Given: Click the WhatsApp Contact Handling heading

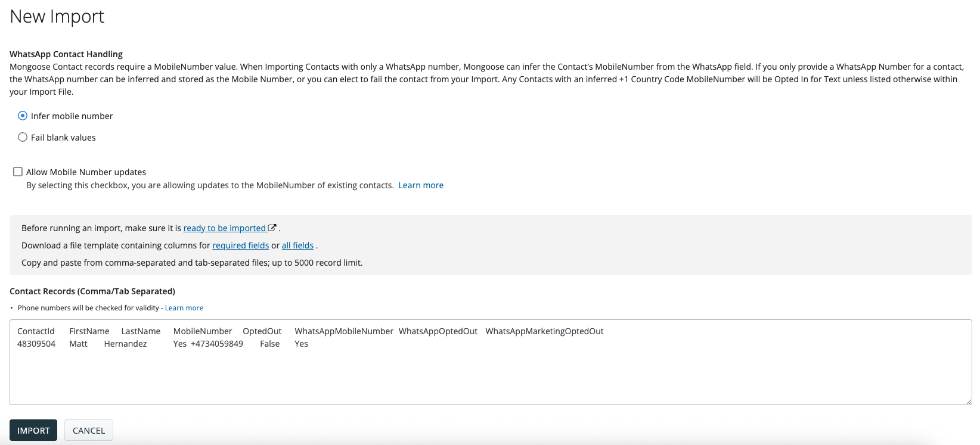Looking at the screenshot, I should click(x=66, y=54).
